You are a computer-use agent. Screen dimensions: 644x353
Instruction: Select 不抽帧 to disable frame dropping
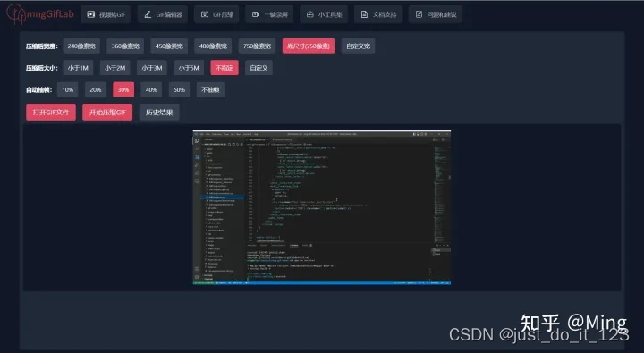[x=210, y=89]
